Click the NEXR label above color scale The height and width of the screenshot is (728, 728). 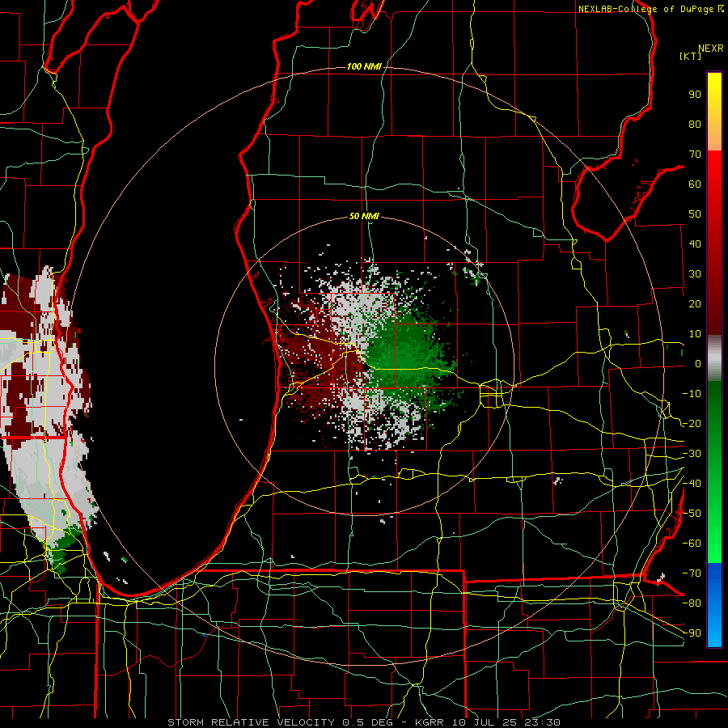pos(711,49)
